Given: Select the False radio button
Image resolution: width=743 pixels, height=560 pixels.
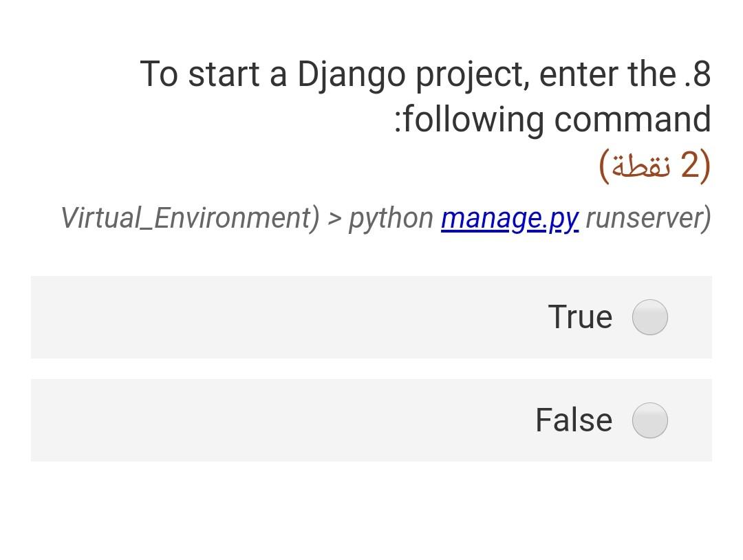Looking at the screenshot, I should click(x=649, y=420).
